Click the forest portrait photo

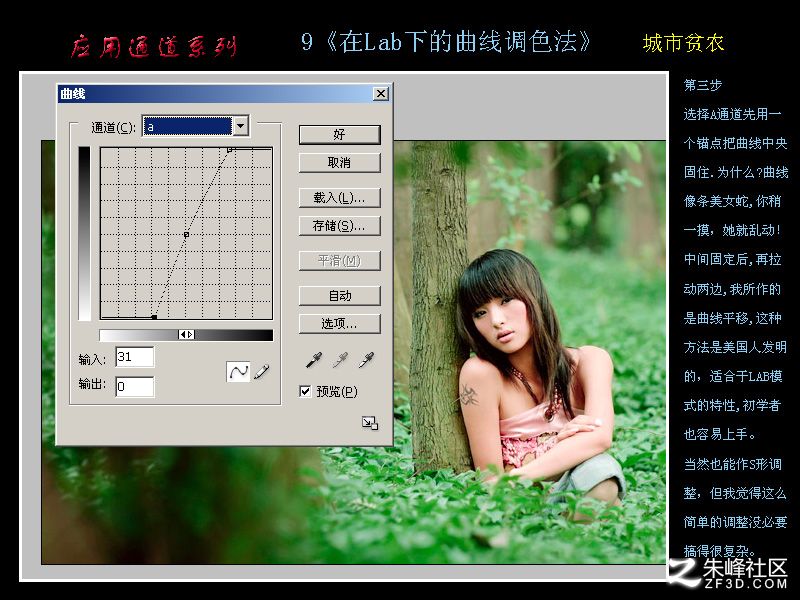(x=531, y=352)
